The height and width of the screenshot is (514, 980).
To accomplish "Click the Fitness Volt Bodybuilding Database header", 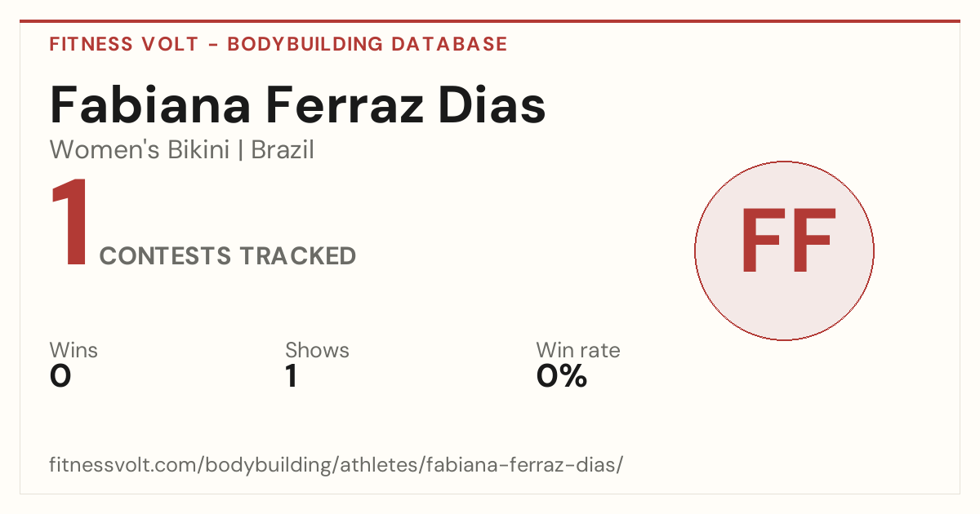I will click(x=278, y=44).
